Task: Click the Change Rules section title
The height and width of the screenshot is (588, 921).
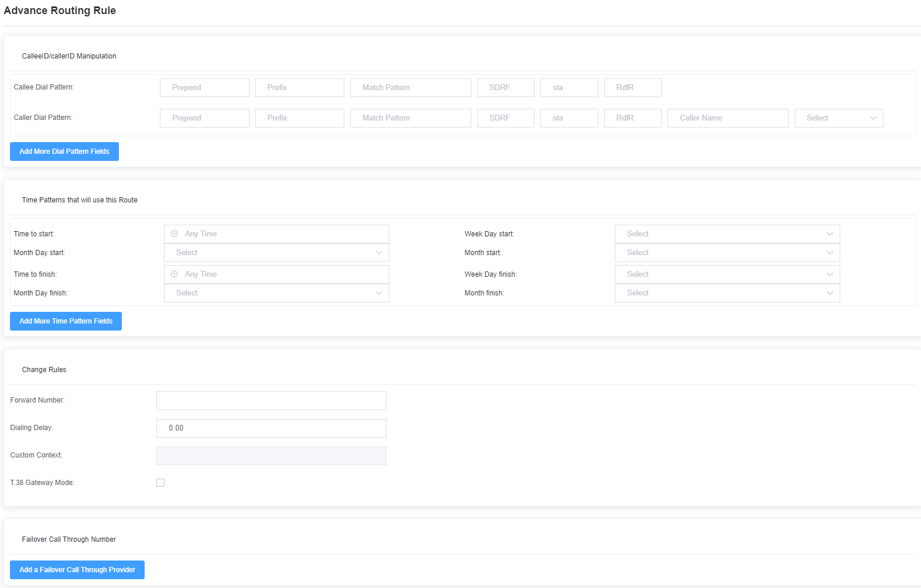Action: point(44,370)
